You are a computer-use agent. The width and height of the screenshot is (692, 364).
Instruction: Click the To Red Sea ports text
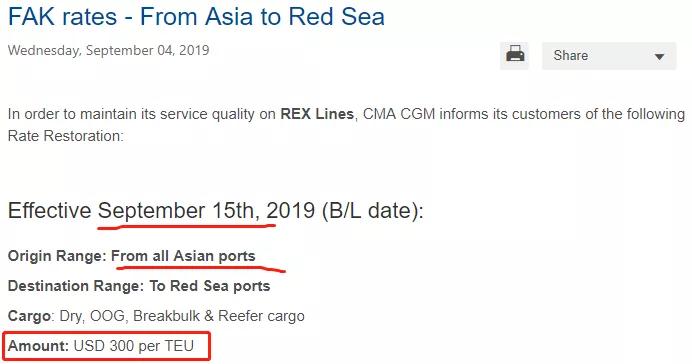[x=210, y=286]
